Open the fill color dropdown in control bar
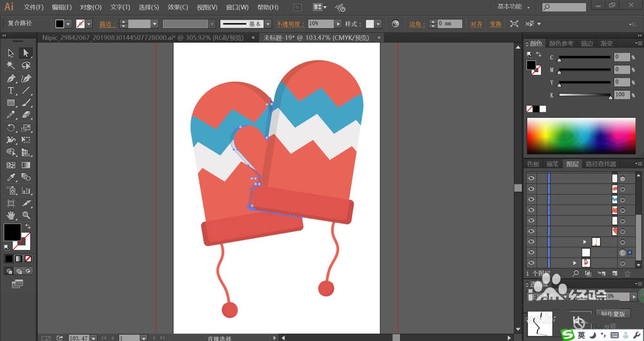The image size is (644, 341). [69, 24]
